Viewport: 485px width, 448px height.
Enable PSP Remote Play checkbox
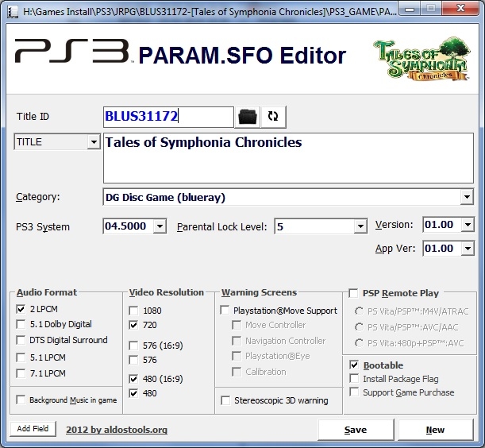click(x=353, y=293)
